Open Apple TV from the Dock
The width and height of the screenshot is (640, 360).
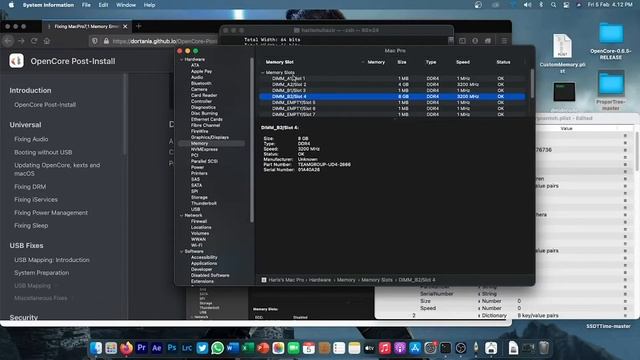pos(369,348)
